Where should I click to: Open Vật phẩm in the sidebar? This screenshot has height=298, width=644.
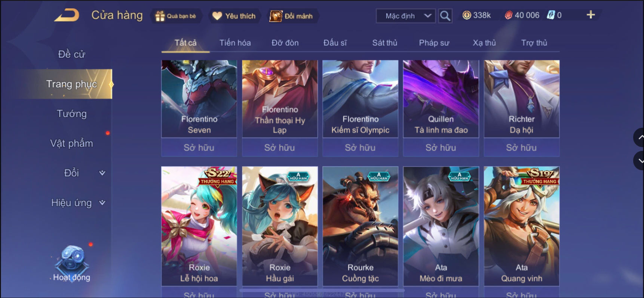72,143
